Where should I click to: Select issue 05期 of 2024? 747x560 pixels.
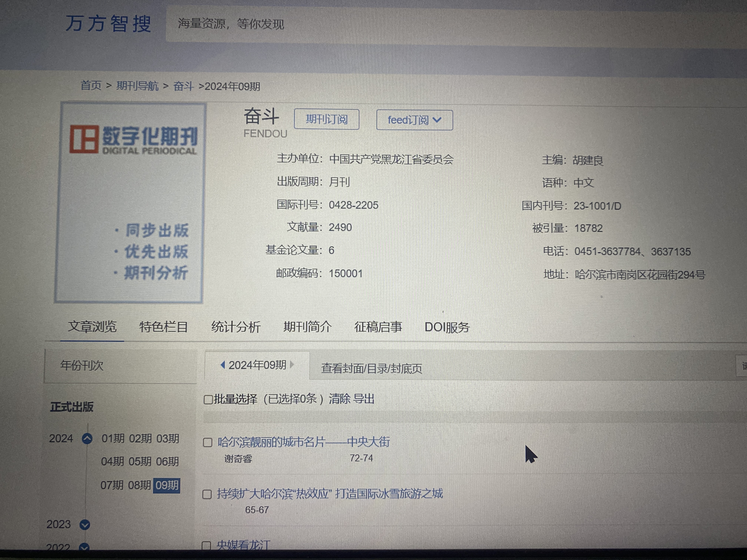140,461
